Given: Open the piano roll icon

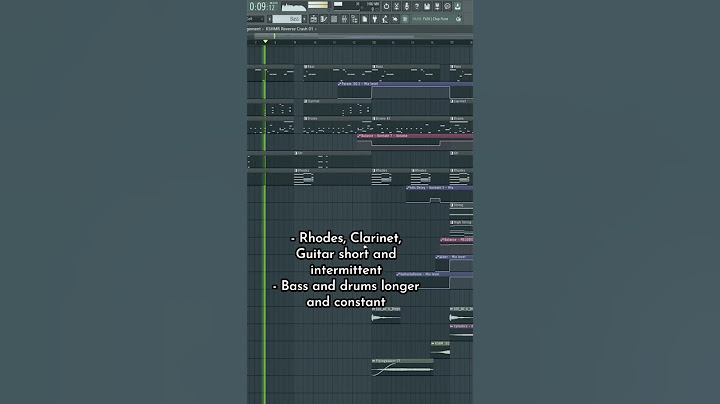Looking at the screenshot, I should pos(324,19).
